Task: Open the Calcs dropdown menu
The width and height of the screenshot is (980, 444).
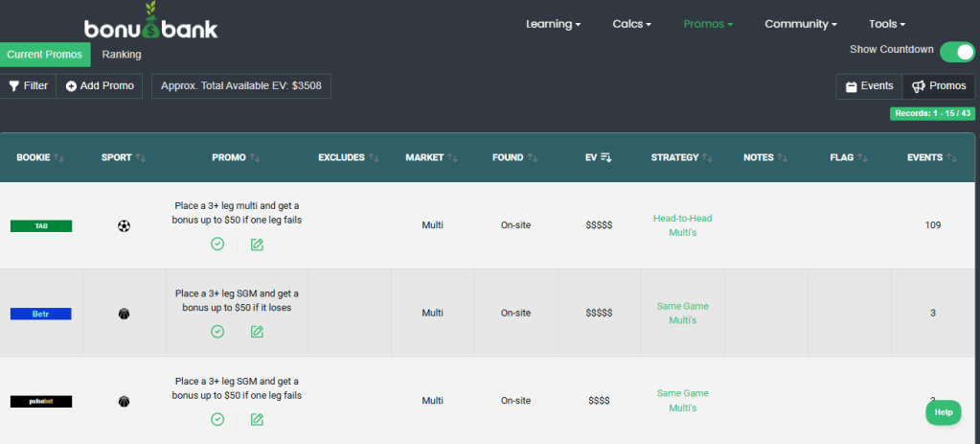Action: pos(631,24)
